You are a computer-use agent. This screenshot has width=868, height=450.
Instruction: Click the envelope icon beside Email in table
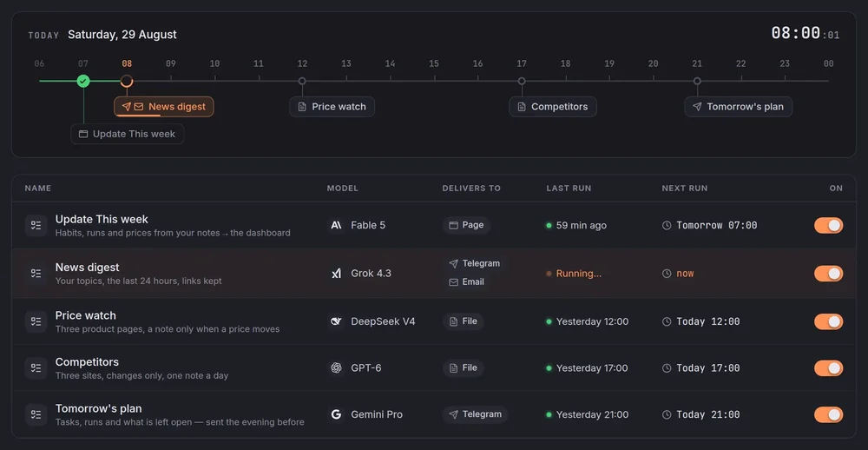tap(453, 282)
